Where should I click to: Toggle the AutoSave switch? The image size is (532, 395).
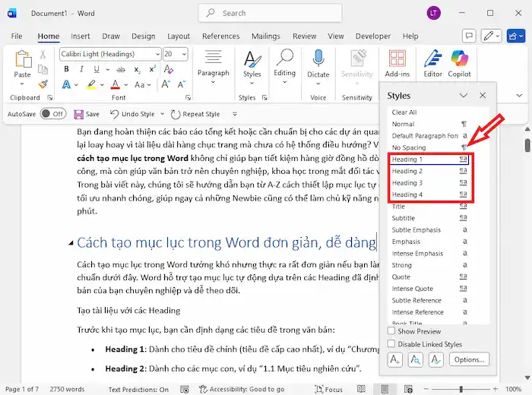tap(52, 114)
